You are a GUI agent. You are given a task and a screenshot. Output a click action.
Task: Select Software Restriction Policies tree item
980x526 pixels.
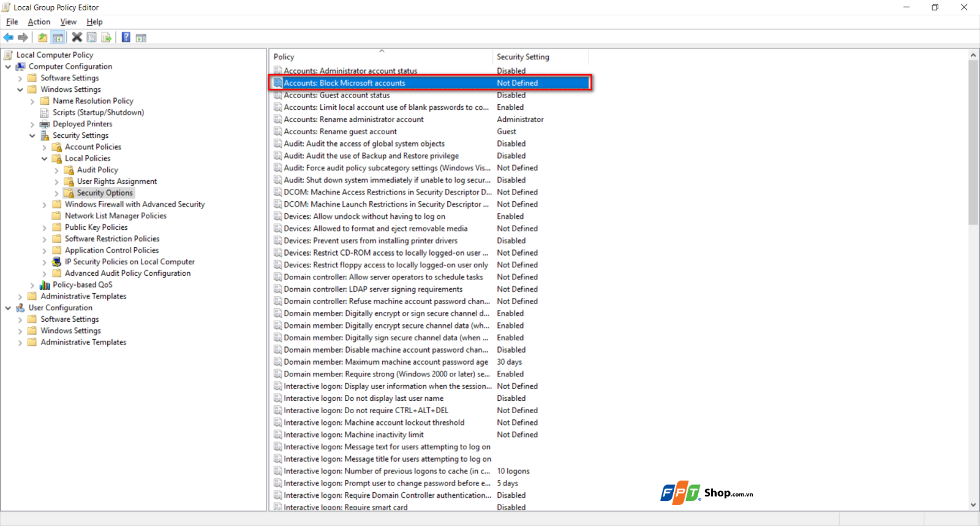[x=112, y=238]
